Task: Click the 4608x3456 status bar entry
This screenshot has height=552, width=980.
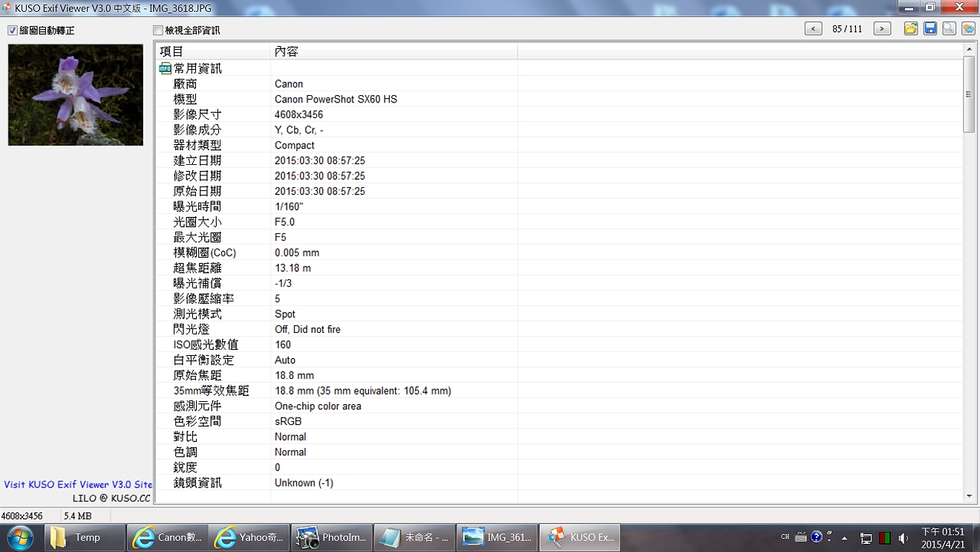Action: (x=22, y=516)
